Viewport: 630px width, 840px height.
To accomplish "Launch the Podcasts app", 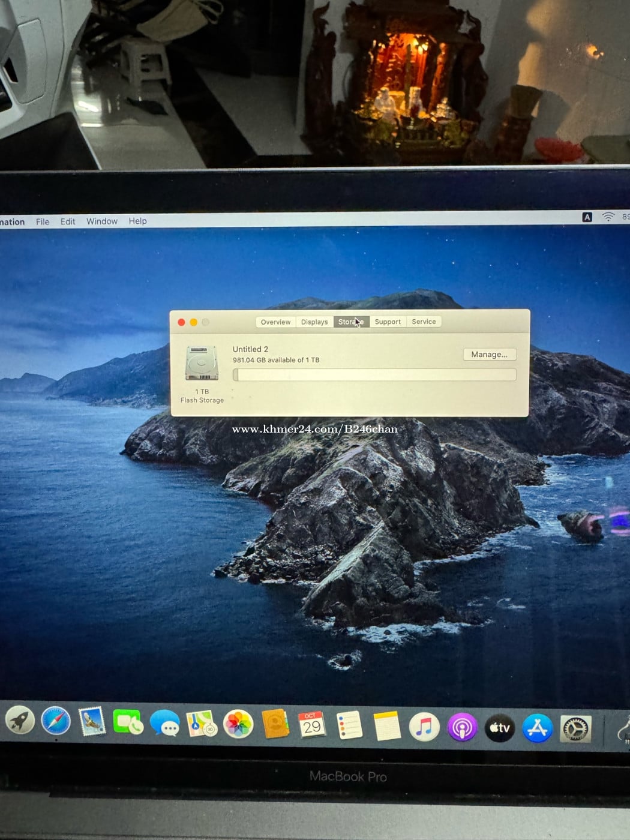I will tap(461, 728).
